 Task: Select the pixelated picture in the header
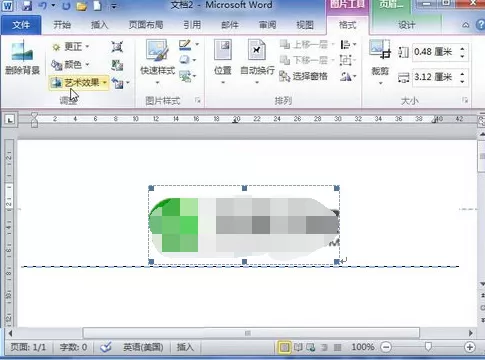(x=244, y=225)
